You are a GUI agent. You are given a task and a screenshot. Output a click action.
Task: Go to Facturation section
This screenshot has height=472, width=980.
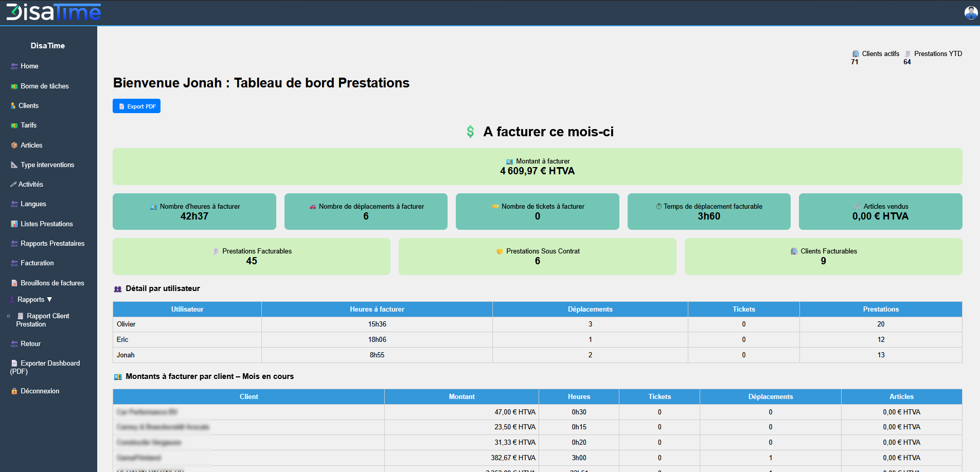coord(37,263)
